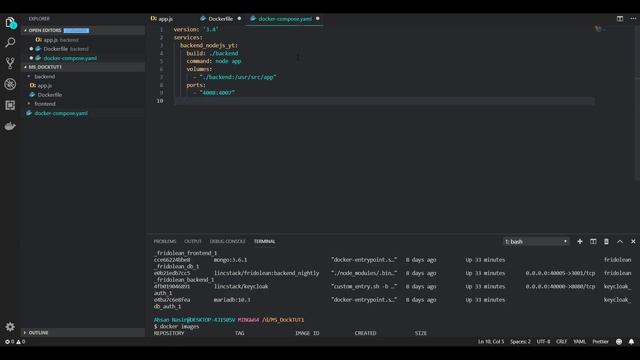Open the Extensions view icon

coord(10,105)
